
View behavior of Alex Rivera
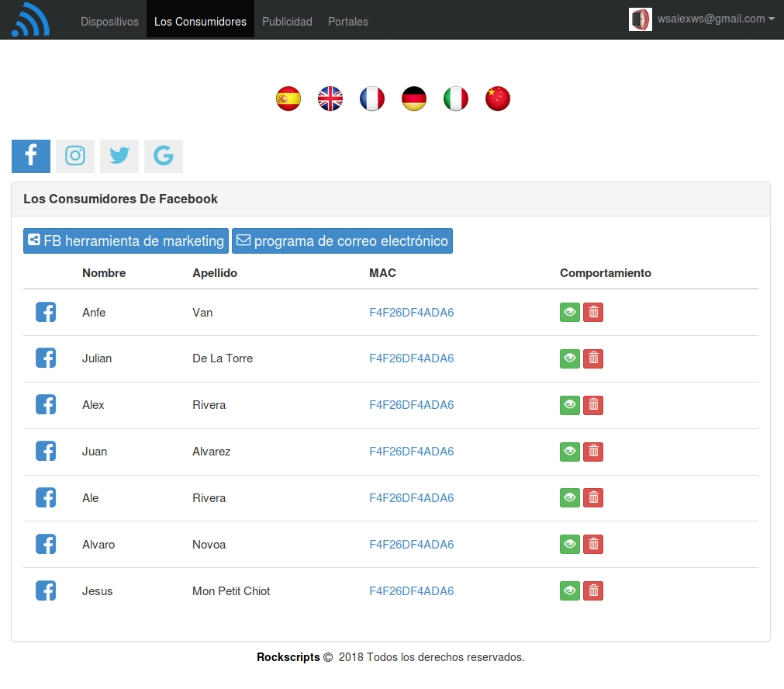click(570, 405)
